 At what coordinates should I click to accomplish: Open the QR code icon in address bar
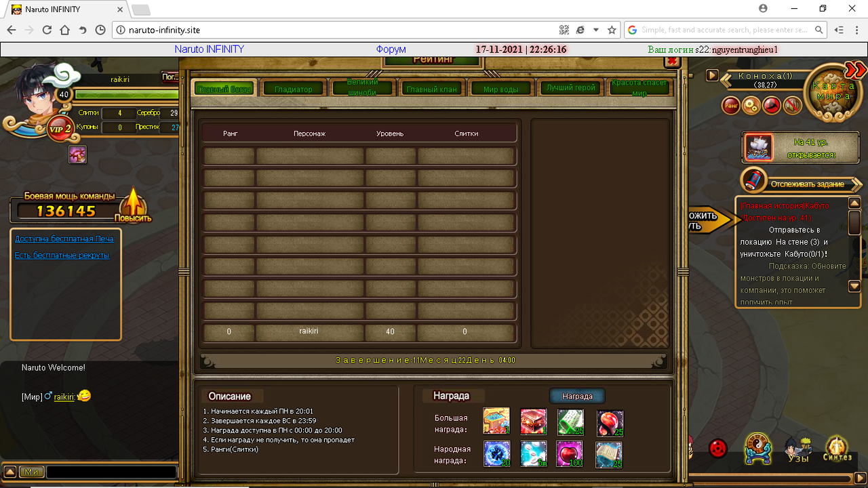(564, 30)
